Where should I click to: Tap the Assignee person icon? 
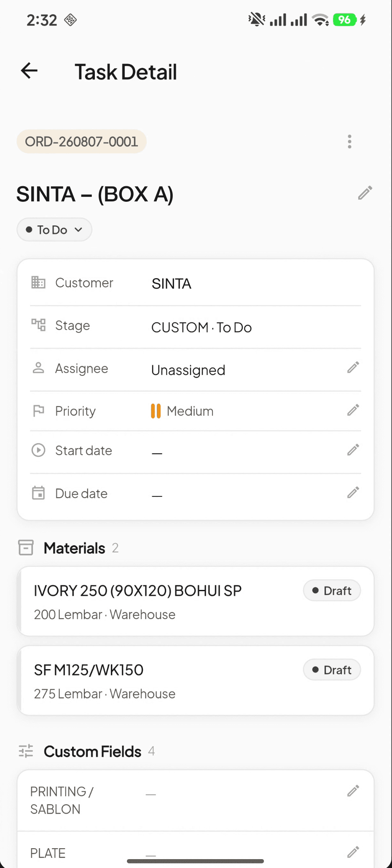click(38, 368)
